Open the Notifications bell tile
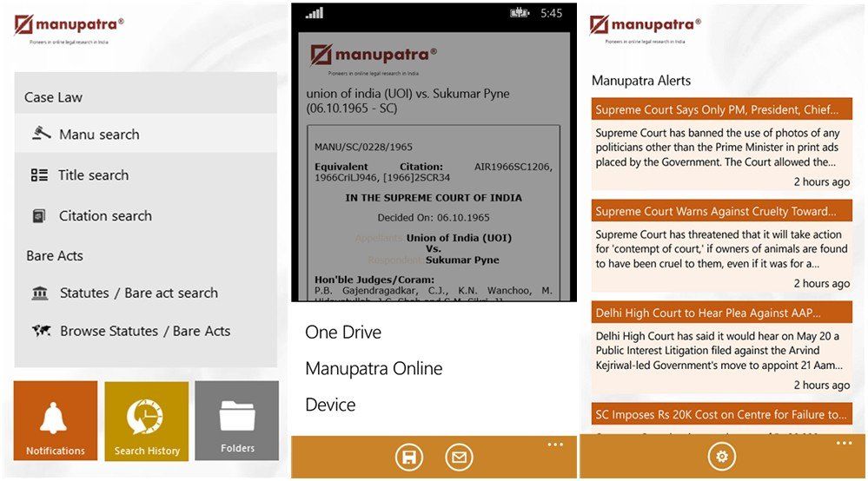Viewport: 868px width, 481px height. [56, 421]
